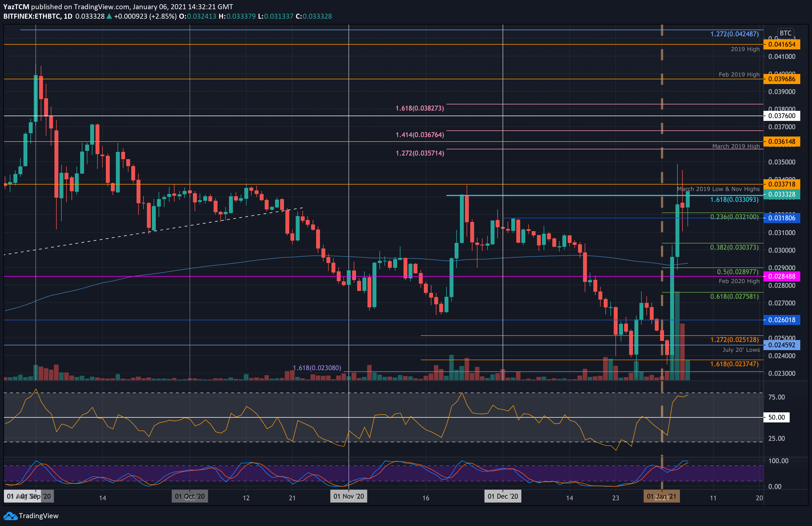The height and width of the screenshot is (526, 812).
Task: Click the teal current price 0.033328 label
Action: [781, 194]
